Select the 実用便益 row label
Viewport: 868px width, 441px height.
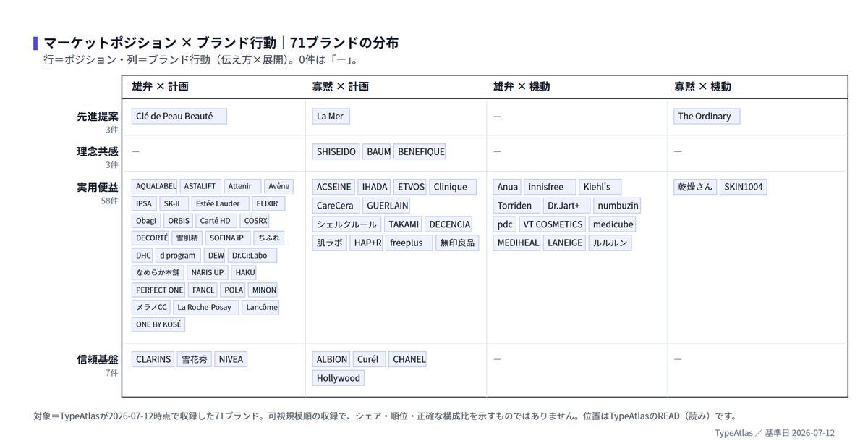tap(98, 187)
